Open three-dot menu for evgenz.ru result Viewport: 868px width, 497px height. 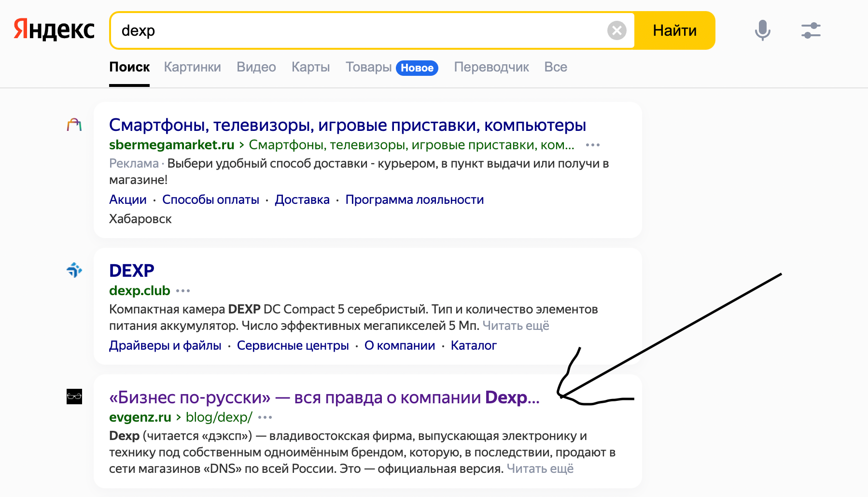[x=265, y=417]
